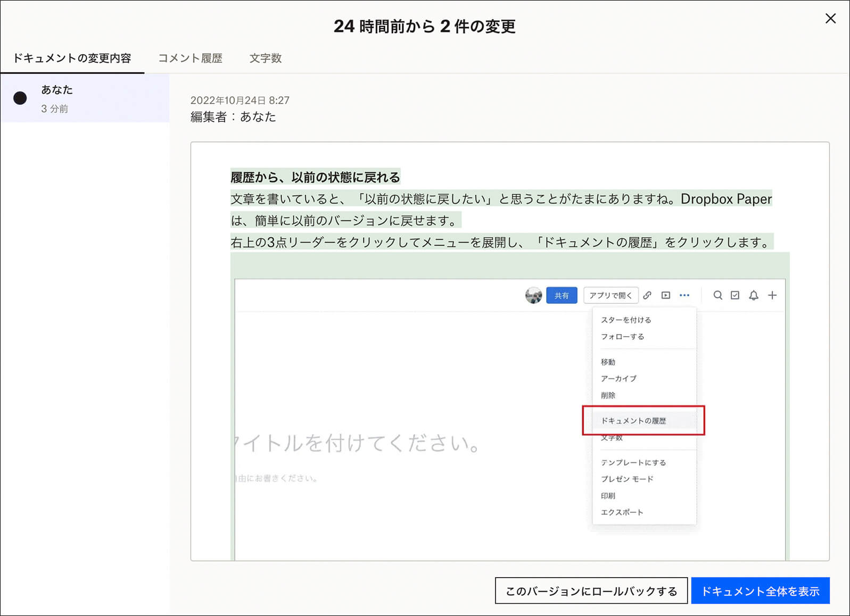850x616 pixels.
Task: Click paragraph starting 右上の3点リーダーをクリック
Action: tap(501, 243)
